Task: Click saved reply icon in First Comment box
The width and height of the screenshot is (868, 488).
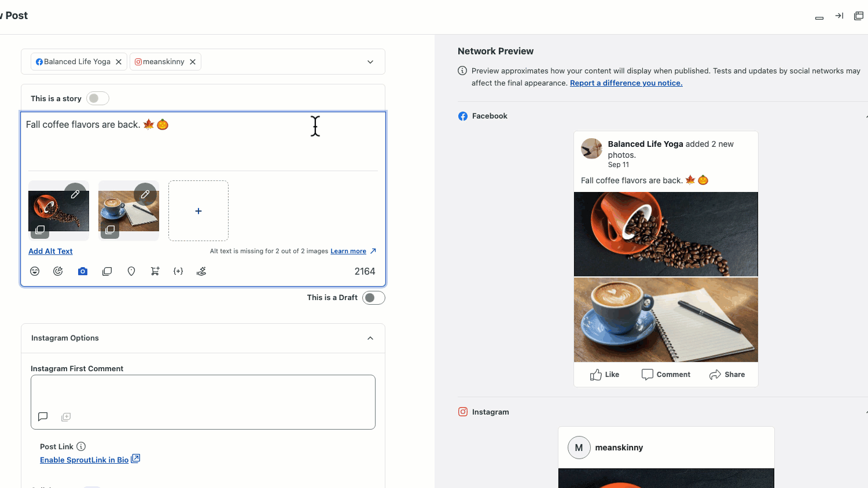Action: point(43,417)
